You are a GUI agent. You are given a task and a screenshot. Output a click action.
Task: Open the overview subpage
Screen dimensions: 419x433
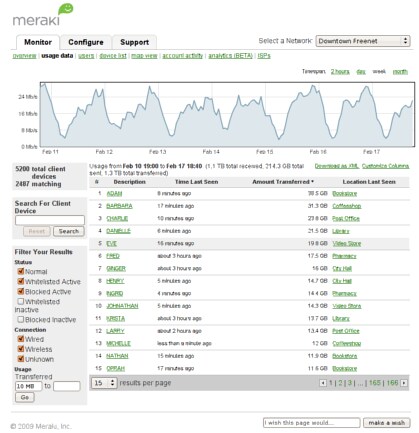24,56
